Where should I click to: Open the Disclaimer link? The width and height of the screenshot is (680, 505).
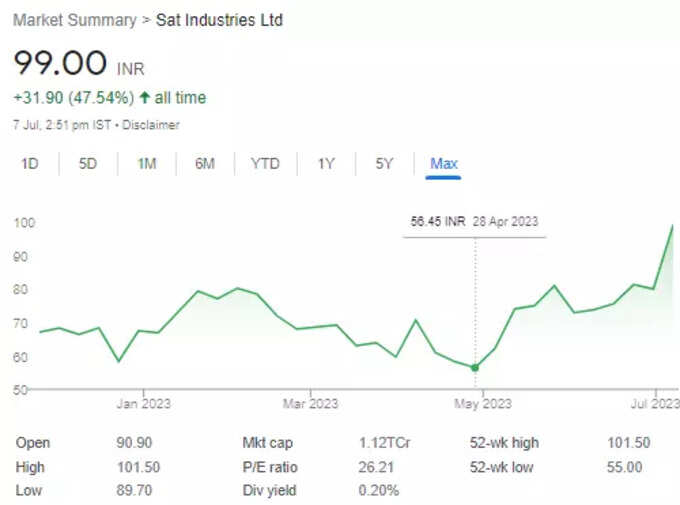tap(150, 125)
